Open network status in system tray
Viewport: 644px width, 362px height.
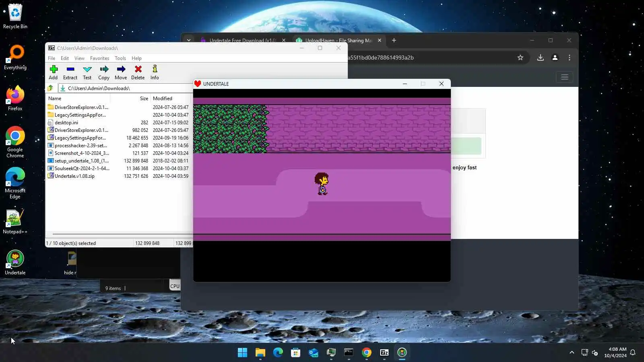pos(584,353)
